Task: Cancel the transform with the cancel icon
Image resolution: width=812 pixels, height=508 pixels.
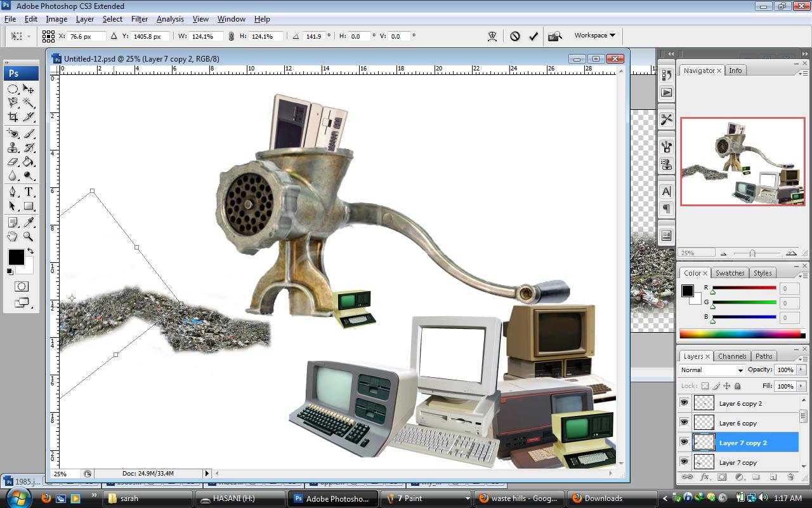Action: tap(515, 36)
